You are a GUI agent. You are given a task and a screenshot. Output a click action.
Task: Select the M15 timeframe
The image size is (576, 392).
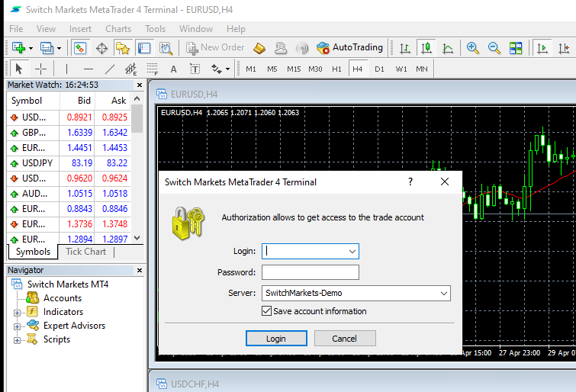(294, 69)
